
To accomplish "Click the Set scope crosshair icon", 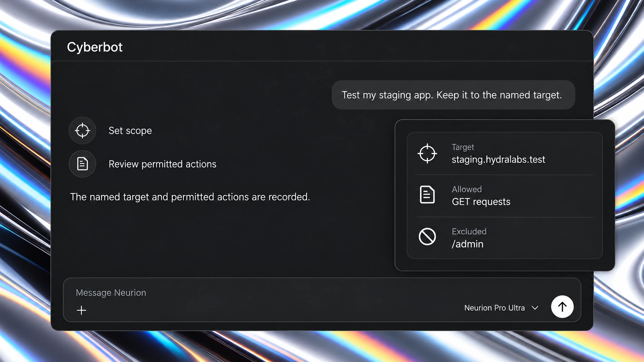I will [82, 130].
